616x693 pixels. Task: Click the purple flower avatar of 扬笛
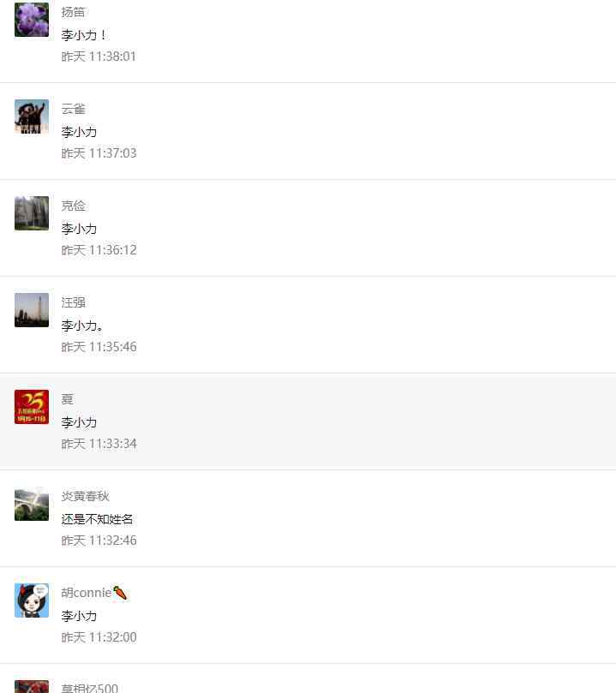coord(32,20)
